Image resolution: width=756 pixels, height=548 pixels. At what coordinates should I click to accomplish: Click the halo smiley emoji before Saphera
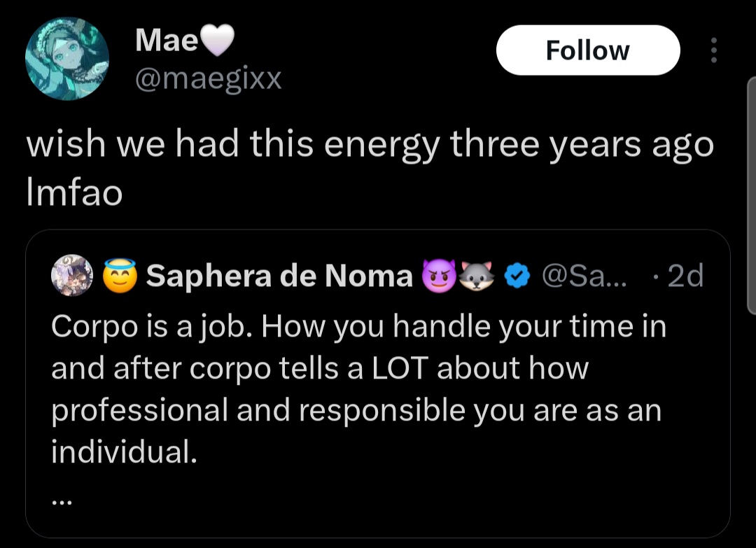(120, 277)
